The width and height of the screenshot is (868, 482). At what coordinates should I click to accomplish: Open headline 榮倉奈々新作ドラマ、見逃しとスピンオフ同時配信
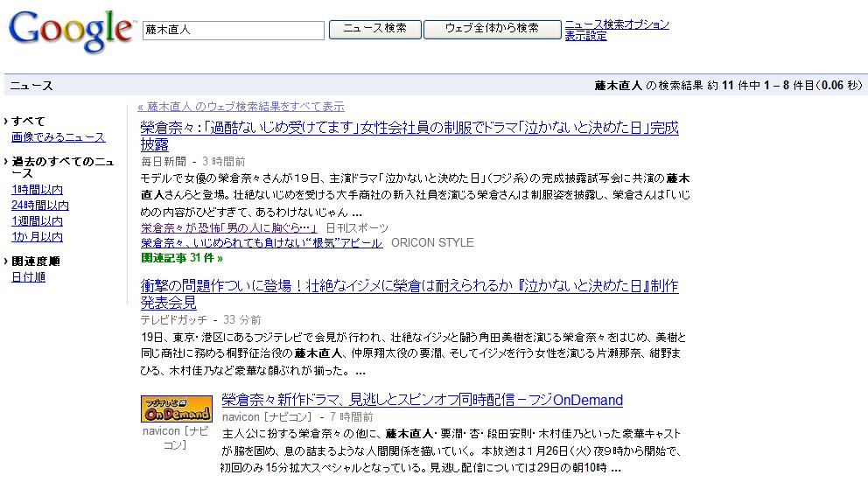click(x=423, y=400)
